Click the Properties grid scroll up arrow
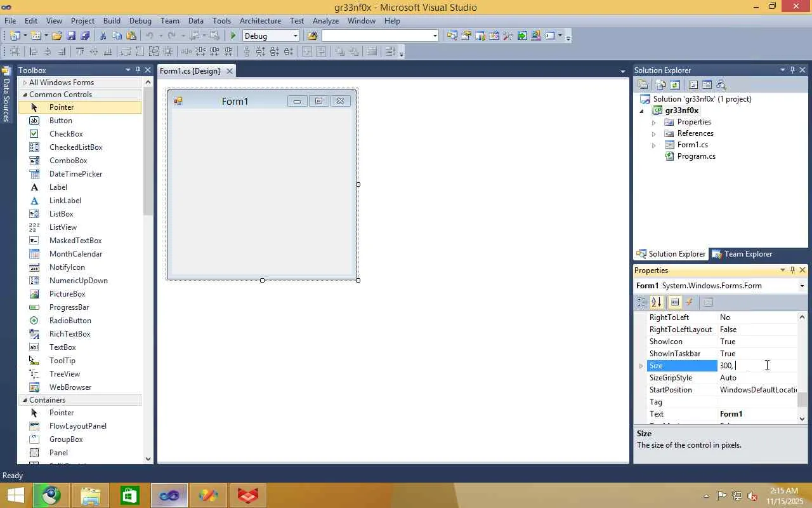 [802, 317]
